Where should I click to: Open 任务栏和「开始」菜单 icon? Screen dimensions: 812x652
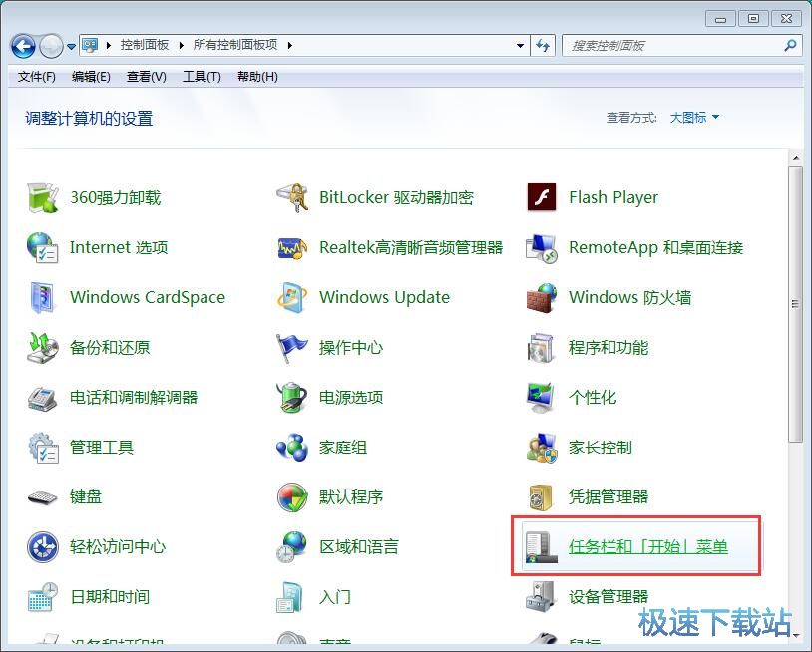point(542,547)
